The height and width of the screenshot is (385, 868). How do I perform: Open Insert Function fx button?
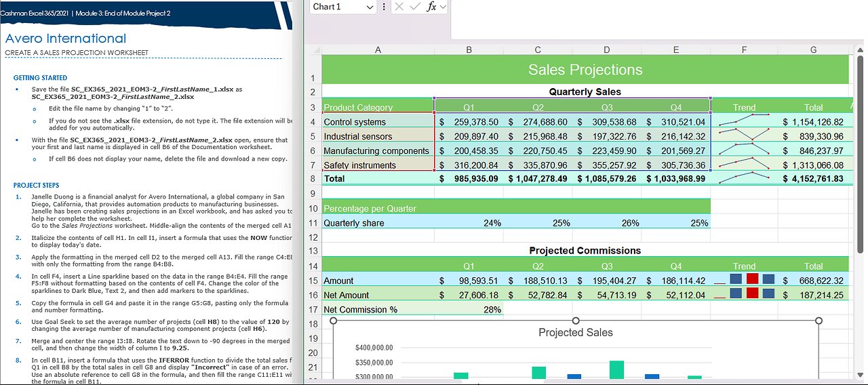click(431, 7)
